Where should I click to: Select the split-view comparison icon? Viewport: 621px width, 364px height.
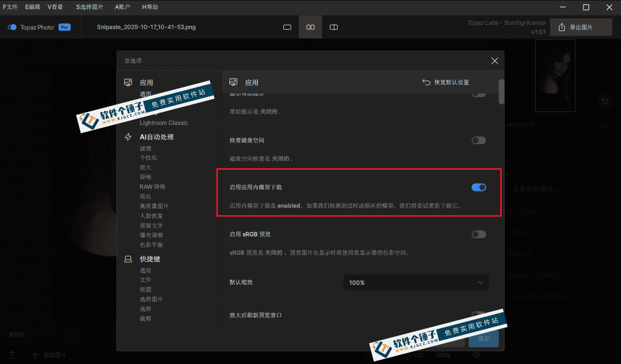(333, 27)
